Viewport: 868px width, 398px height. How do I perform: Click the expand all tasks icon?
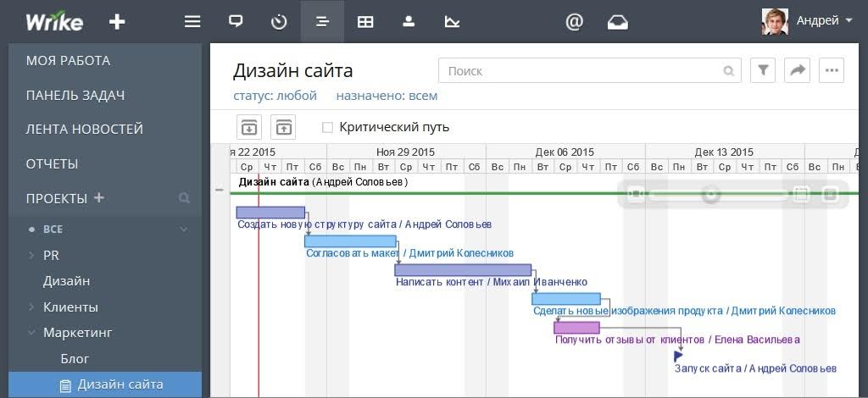249,127
